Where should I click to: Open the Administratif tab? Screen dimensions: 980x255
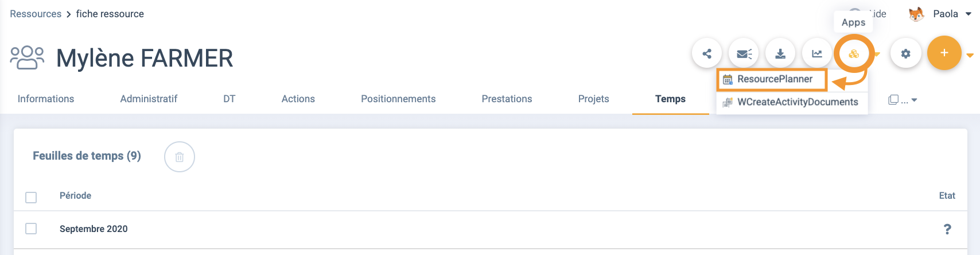point(149,99)
